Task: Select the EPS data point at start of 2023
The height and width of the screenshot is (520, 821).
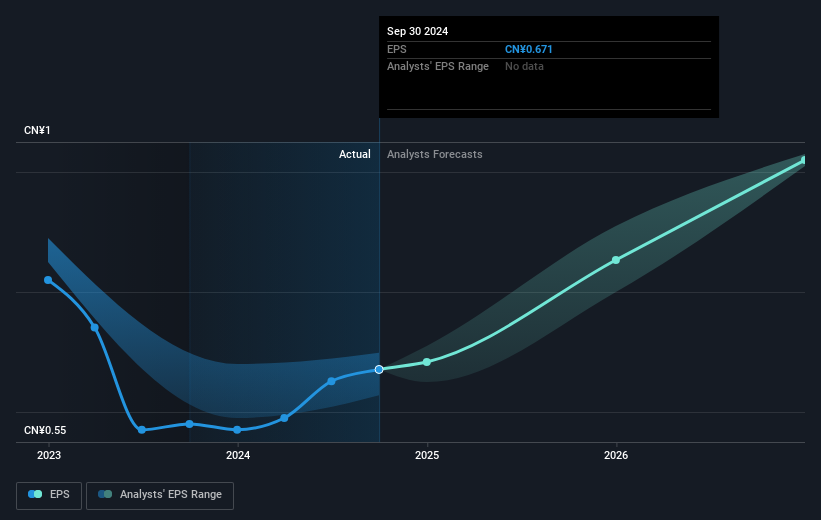Action: [x=48, y=280]
